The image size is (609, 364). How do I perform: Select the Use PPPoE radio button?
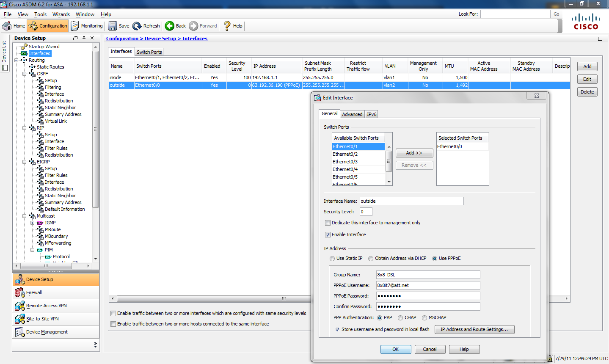coord(435,259)
